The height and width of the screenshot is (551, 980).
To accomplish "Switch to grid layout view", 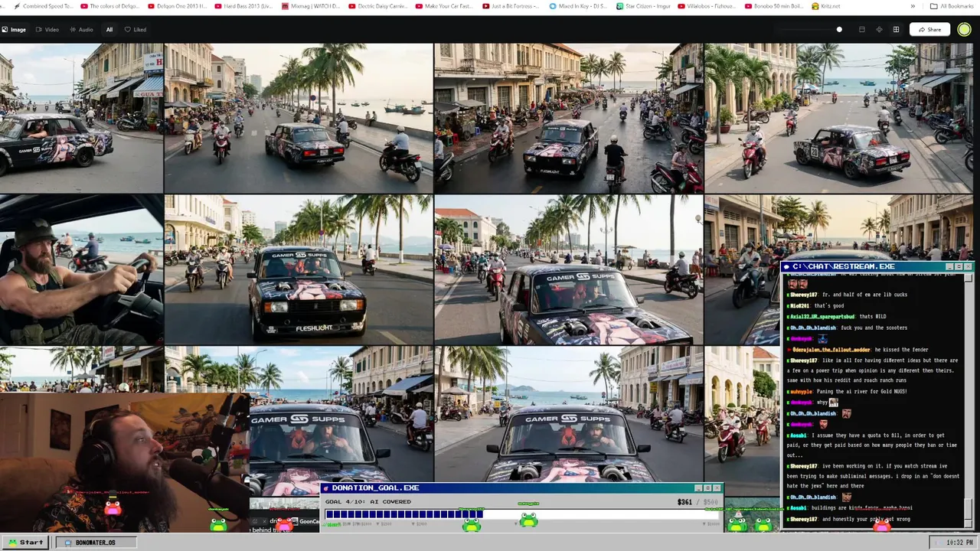I will click(896, 30).
